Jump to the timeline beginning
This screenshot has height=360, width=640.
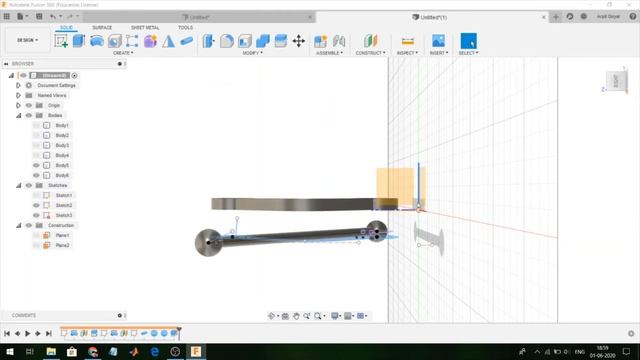coord(7,333)
